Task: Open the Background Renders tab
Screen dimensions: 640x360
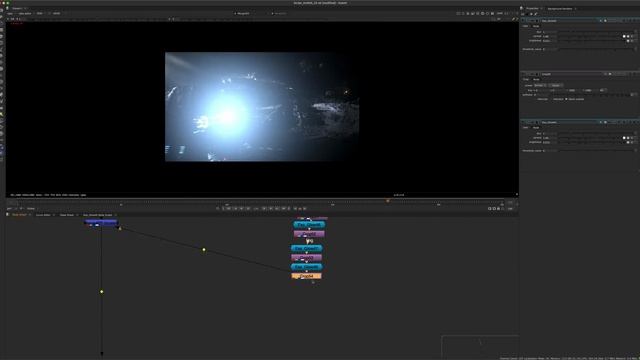Action: pyautogui.click(x=560, y=8)
